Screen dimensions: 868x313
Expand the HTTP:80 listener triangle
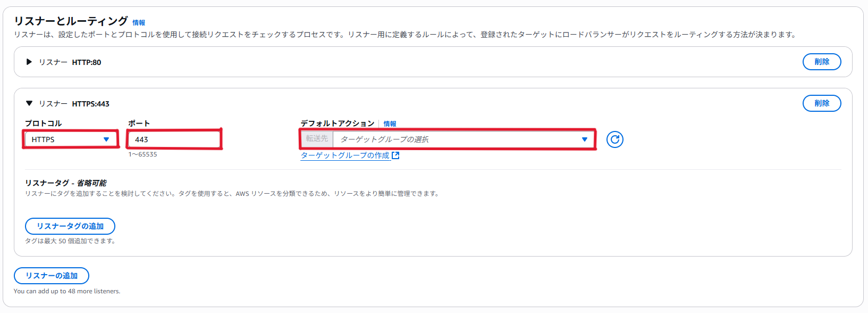[29, 62]
